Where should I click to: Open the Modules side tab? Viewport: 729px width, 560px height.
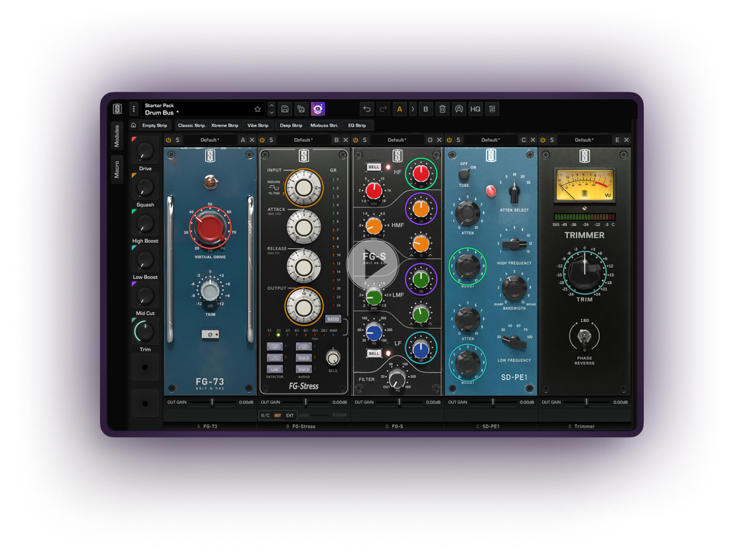pos(116,136)
